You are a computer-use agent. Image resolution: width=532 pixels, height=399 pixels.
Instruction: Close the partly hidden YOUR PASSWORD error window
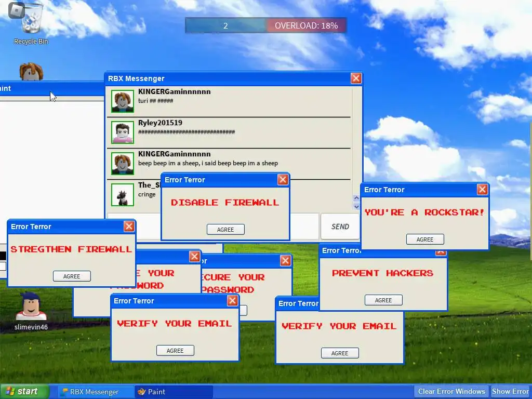[194, 257]
